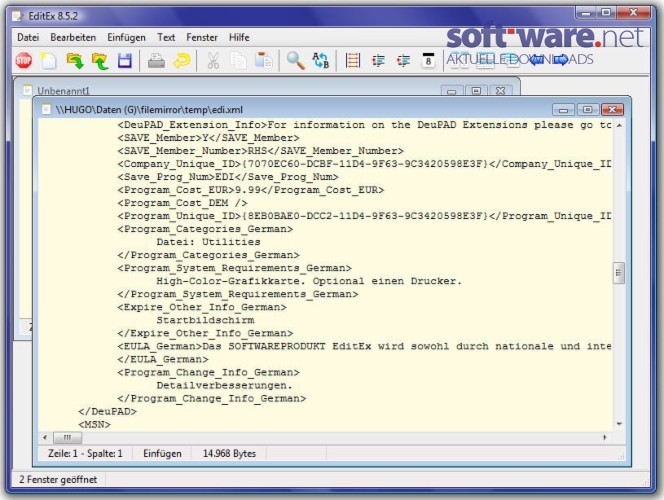
Task: Minimize the Unbenannt1 child window
Action: (x=452, y=91)
